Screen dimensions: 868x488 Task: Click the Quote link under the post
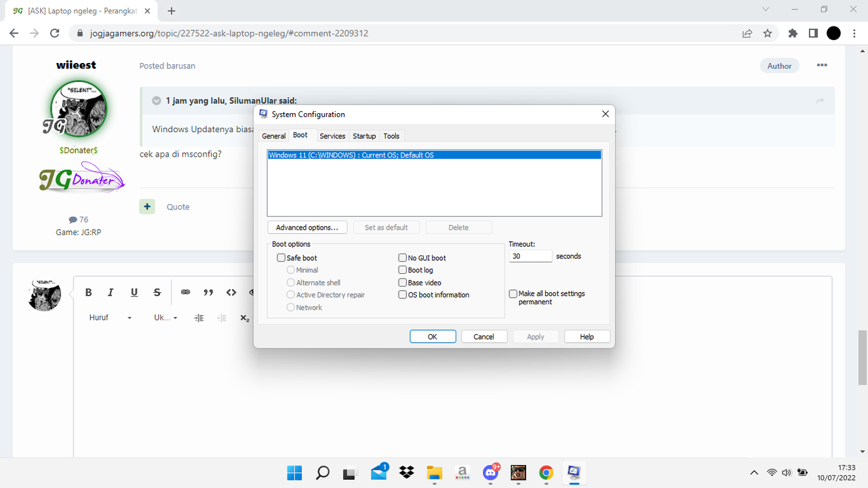tap(178, 207)
